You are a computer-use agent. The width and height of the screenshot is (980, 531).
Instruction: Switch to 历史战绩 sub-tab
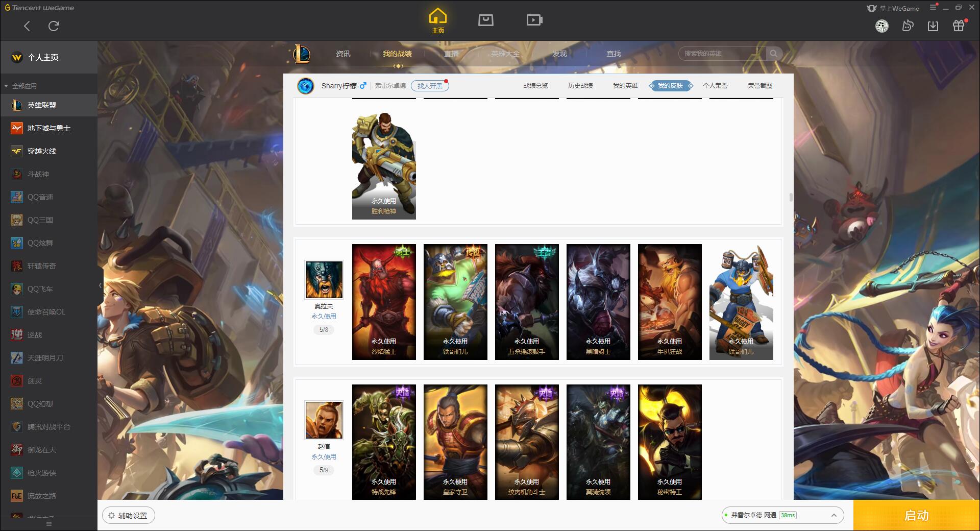(580, 86)
